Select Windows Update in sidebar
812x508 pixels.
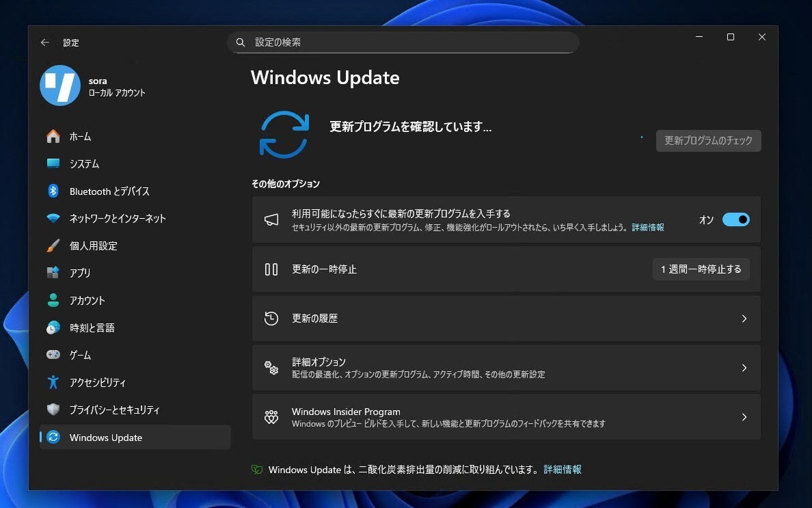135,437
